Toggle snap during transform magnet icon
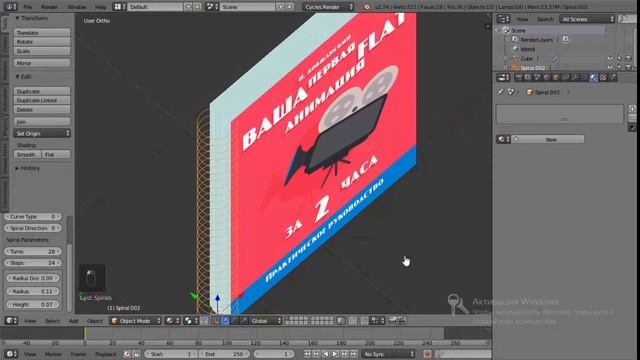 click(x=364, y=321)
